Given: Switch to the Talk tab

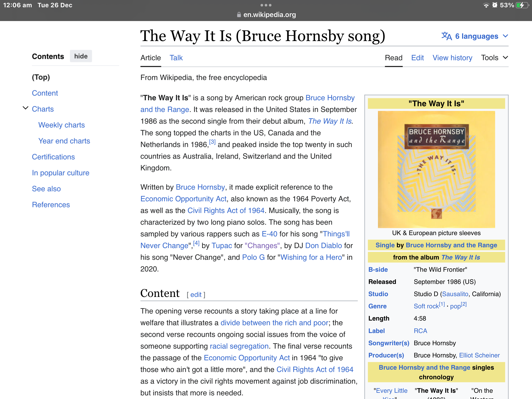Looking at the screenshot, I should point(176,58).
